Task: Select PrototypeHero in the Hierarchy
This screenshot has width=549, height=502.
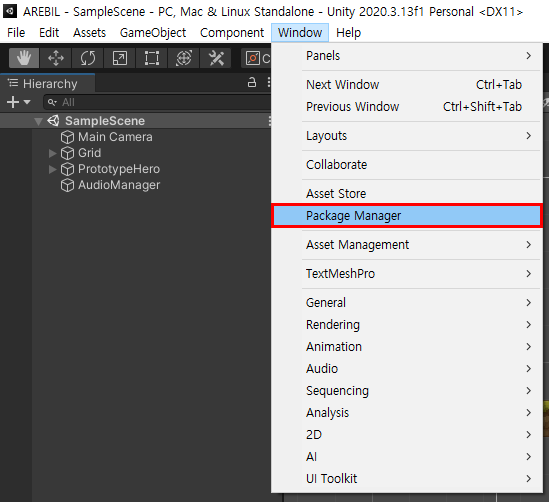Action: 119,169
